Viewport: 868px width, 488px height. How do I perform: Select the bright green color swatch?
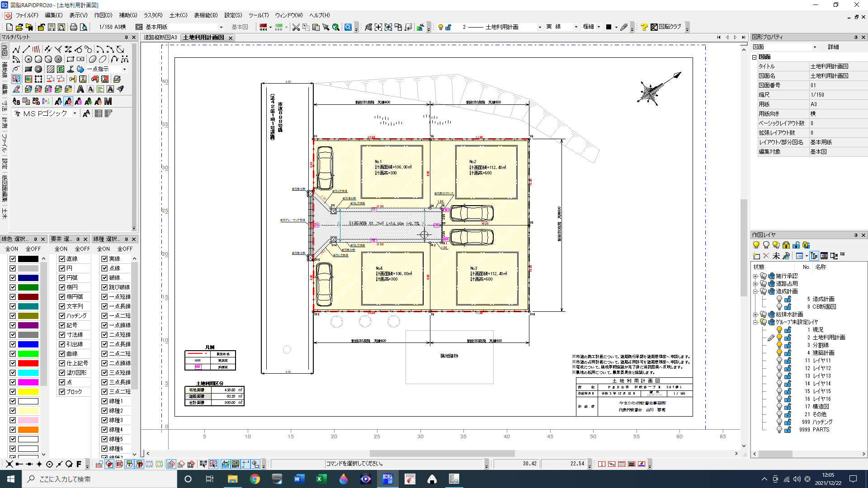click(x=28, y=354)
